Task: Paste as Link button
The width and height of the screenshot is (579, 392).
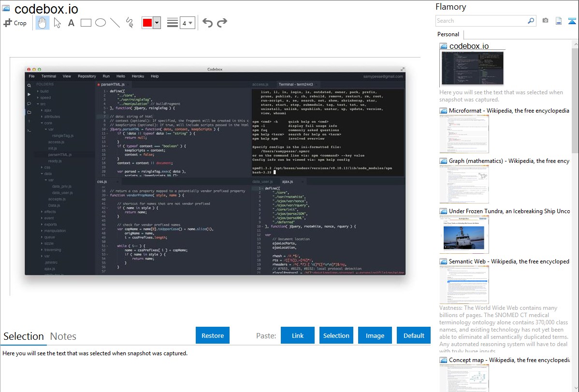Action: [298, 335]
